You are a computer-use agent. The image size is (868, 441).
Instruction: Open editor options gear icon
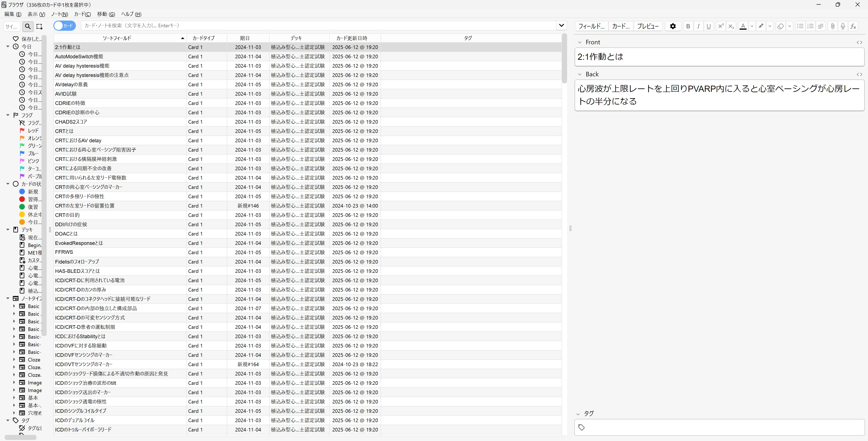coord(673,26)
